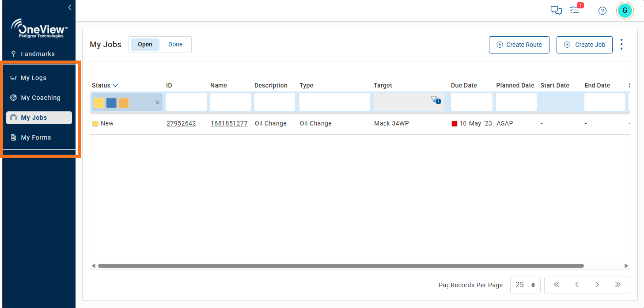Viewport: 644px width, 308px height.
Task: Select the yellow status filter swatch
Action: (x=99, y=103)
